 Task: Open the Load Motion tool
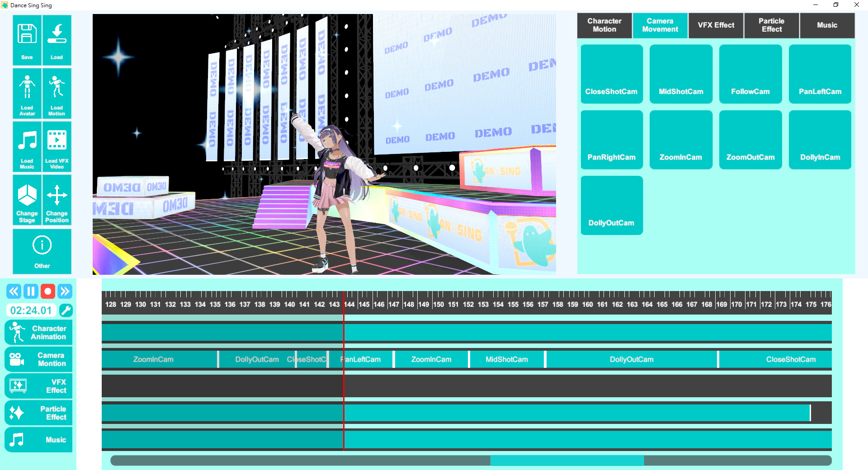pos(57,93)
